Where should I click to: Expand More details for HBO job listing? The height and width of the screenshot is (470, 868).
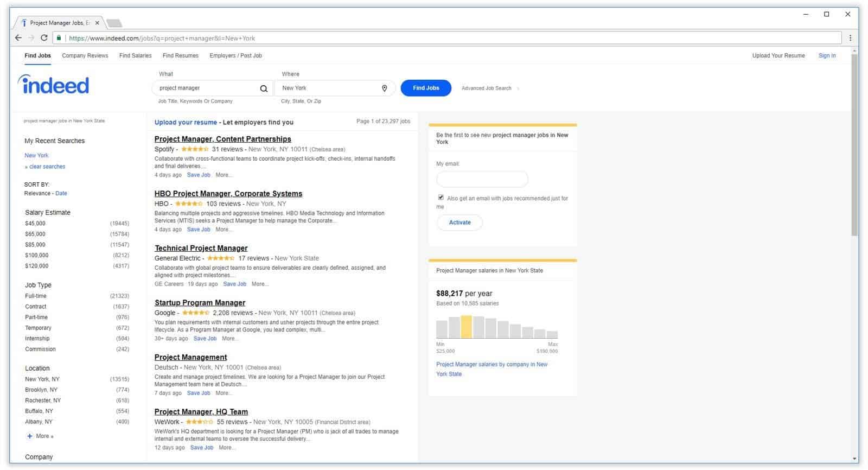224,230
